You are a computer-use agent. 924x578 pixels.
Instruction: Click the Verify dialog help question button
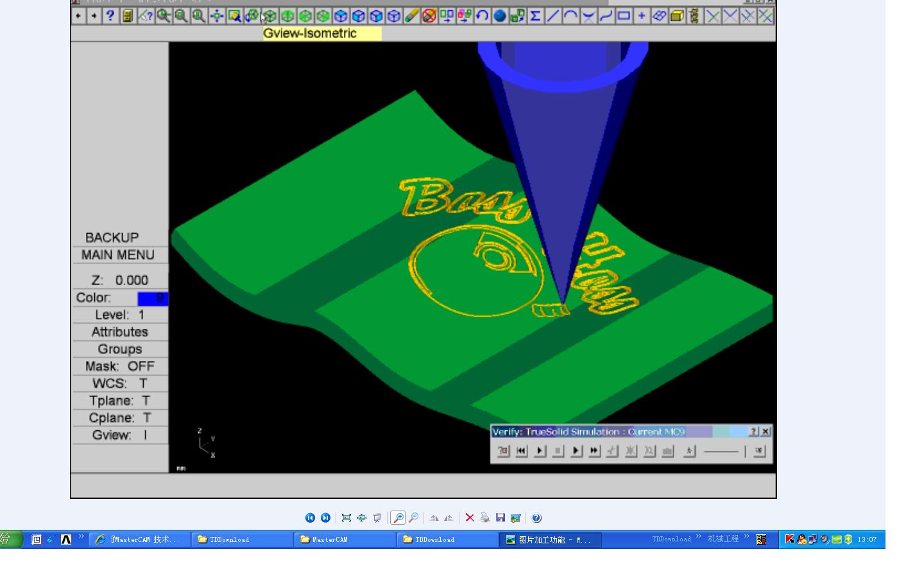coord(754,432)
